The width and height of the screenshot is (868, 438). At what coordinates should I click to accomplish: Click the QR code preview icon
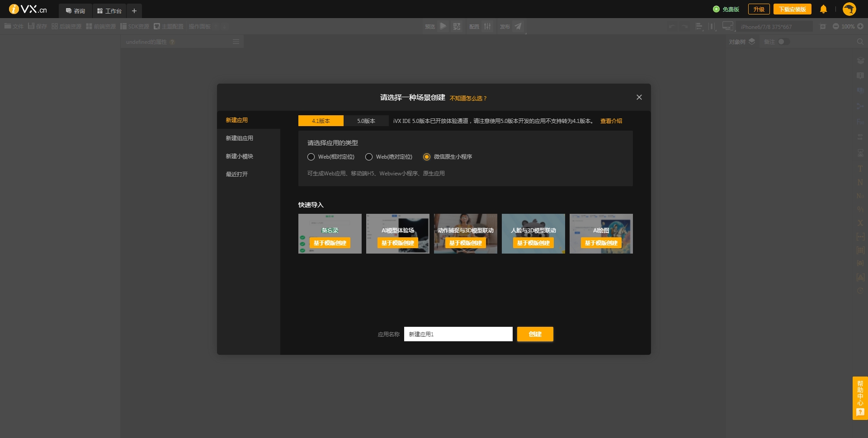457,26
